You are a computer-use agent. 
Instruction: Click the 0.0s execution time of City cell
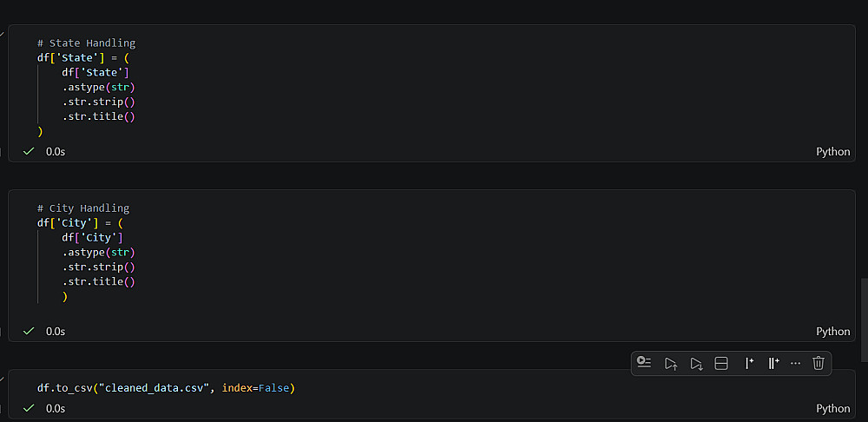tap(56, 331)
